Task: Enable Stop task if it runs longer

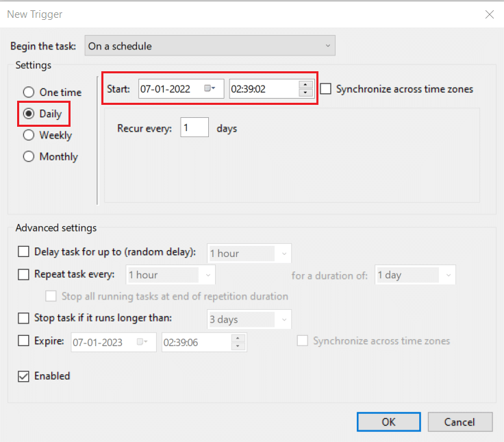Action: (23, 318)
